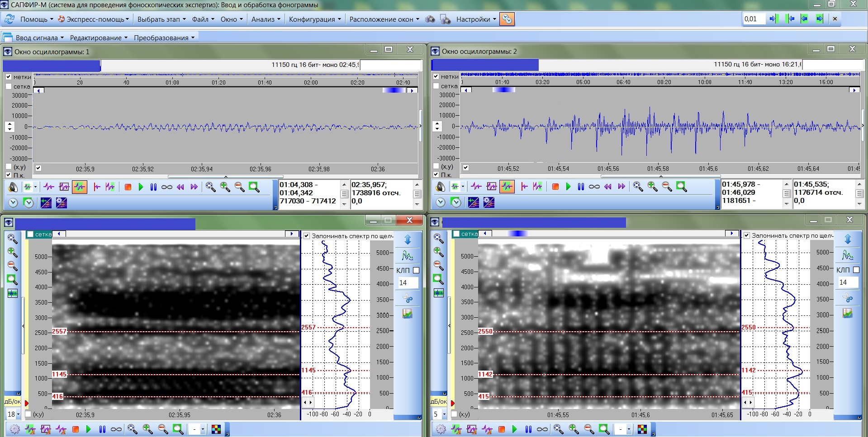Enable loop playback in oscillogram window 1
The height and width of the screenshot is (437, 868).
click(x=167, y=187)
